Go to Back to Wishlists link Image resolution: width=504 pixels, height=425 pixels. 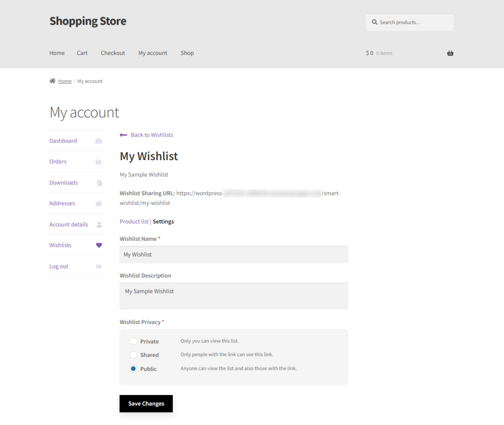(152, 135)
